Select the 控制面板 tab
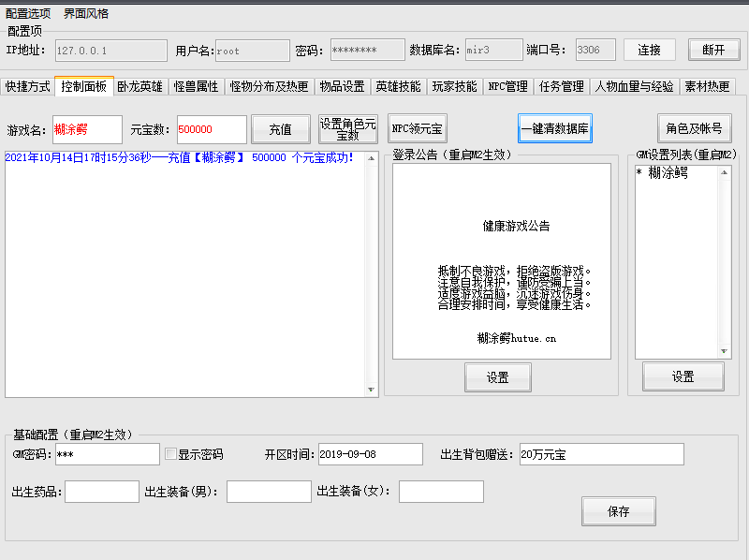749x560 pixels. (84, 86)
